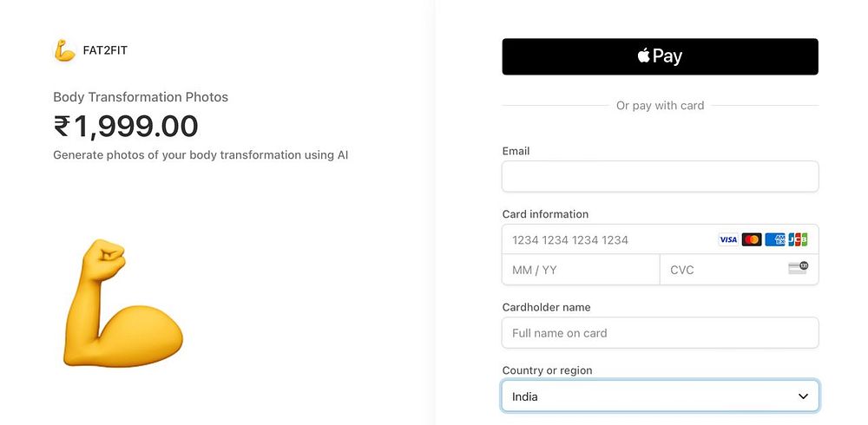
Task: Click the JCB card icon
Action: pyautogui.click(x=798, y=239)
